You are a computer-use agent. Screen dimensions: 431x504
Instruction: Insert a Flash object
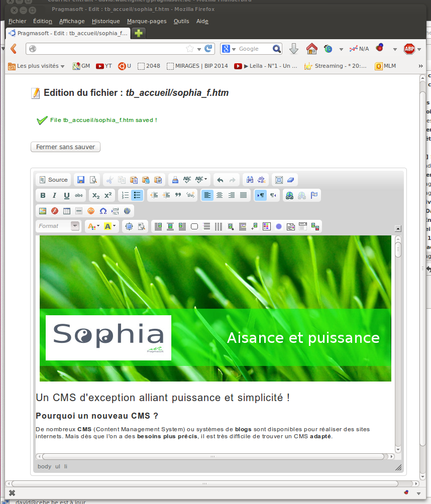point(55,211)
